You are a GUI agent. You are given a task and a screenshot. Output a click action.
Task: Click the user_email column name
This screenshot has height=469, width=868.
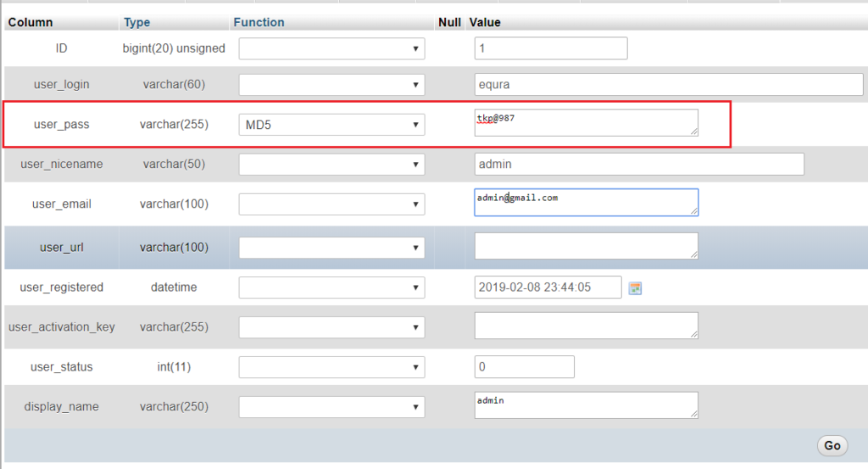coord(61,204)
